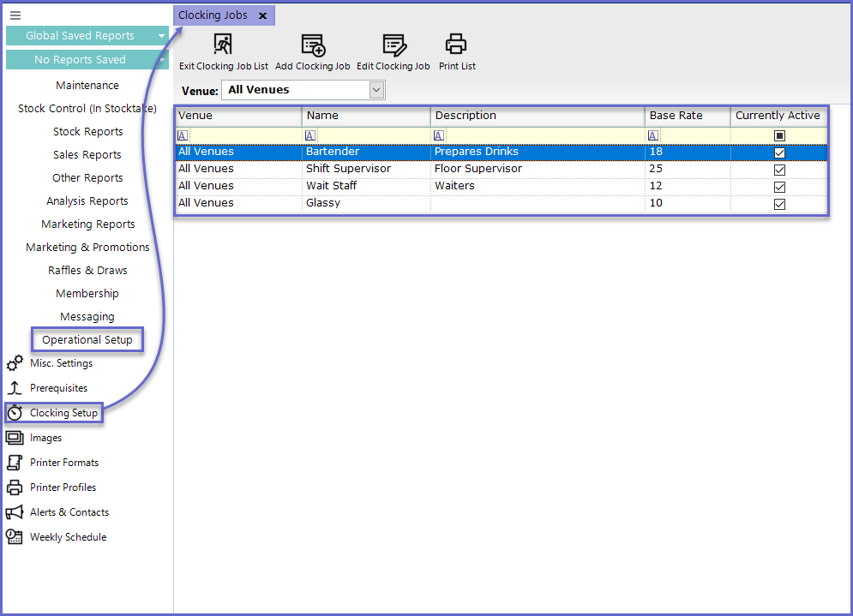Open Weekly Schedule in the sidebar
Image resolution: width=853 pixels, height=616 pixels.
(68, 537)
